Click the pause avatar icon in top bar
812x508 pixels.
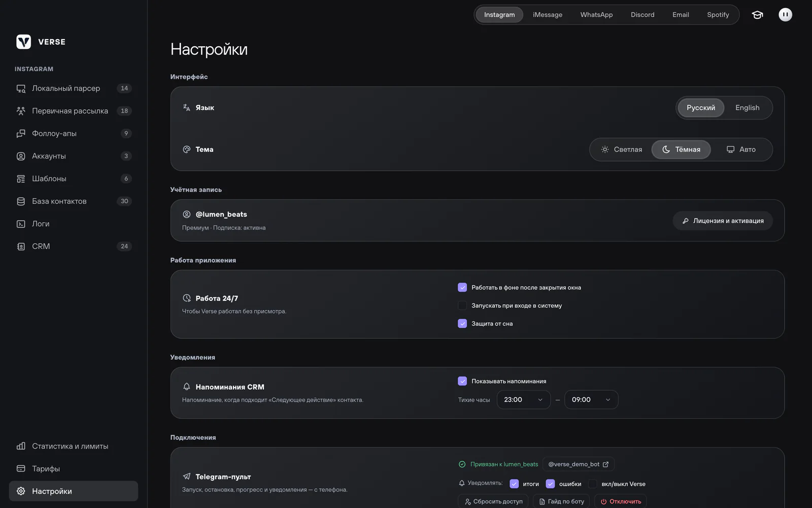[x=785, y=15]
